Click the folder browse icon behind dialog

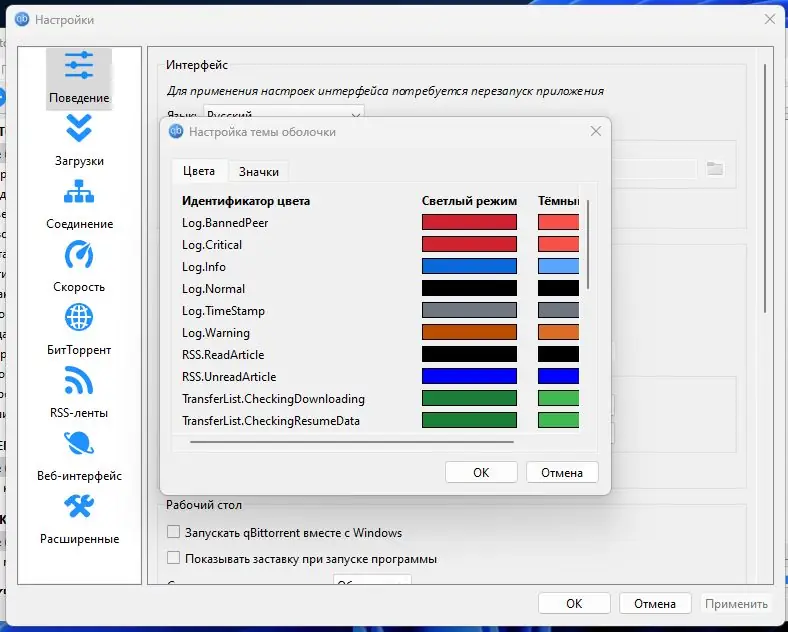click(x=715, y=168)
